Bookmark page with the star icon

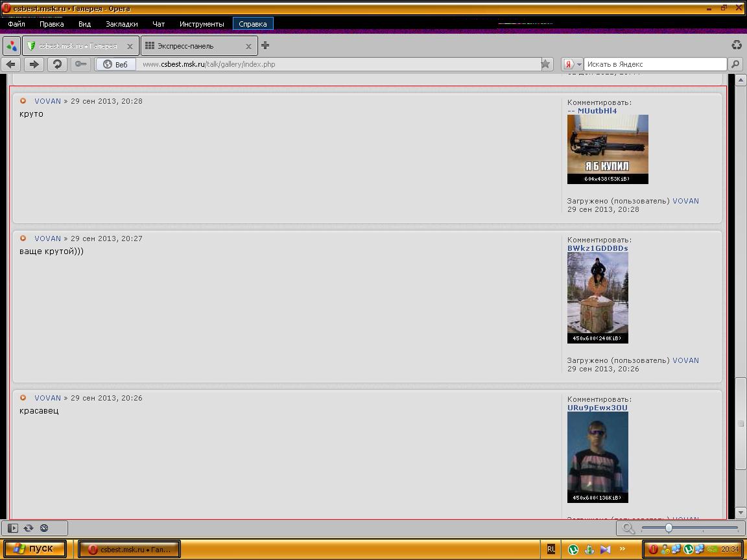coord(545,64)
